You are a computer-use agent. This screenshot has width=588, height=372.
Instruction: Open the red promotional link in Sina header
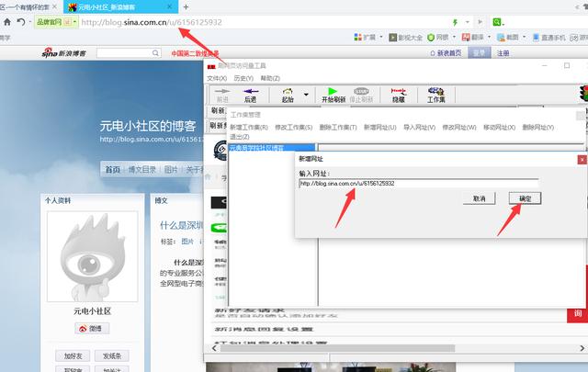coord(195,53)
